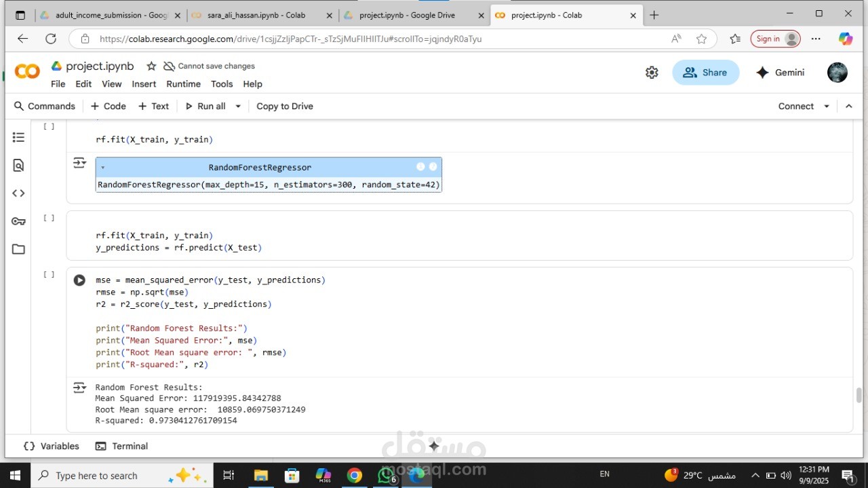Open the Insert menu

(144, 84)
